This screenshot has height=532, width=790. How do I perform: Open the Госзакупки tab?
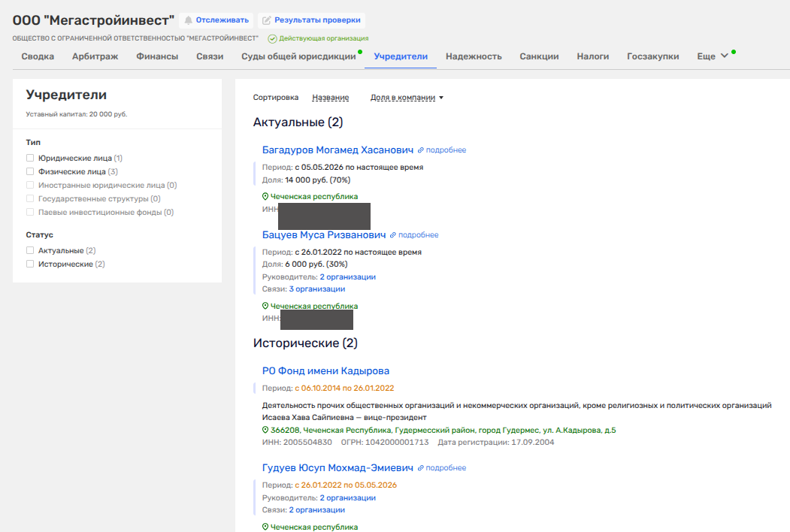click(x=653, y=56)
